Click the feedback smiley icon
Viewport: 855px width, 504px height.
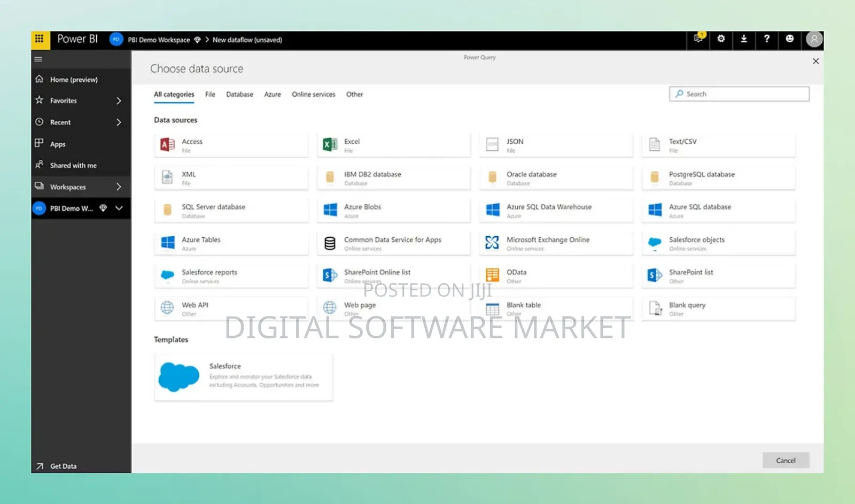790,38
